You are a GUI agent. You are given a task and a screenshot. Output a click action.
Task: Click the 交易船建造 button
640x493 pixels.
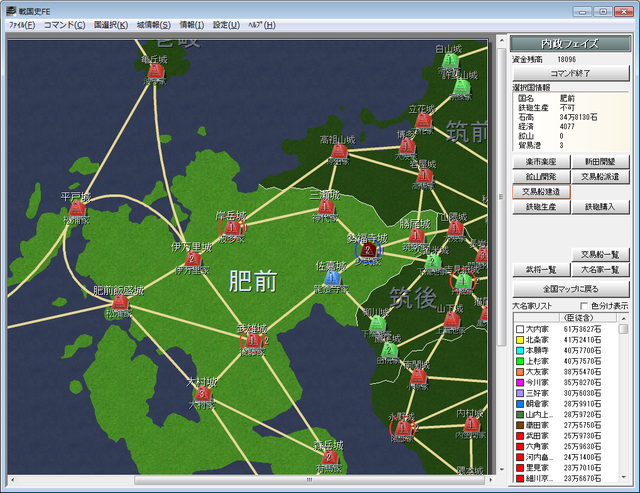541,192
